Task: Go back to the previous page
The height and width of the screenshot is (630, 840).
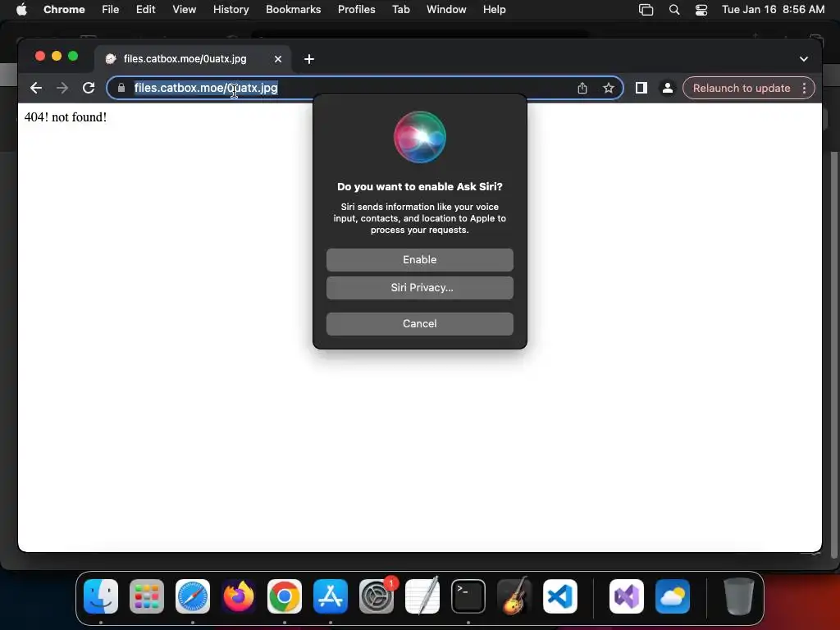Action: (36, 88)
